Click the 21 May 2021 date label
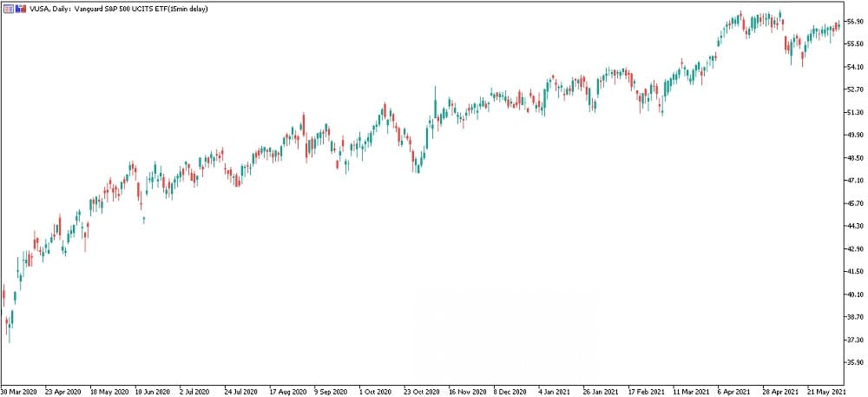The image size is (868, 397). click(825, 391)
